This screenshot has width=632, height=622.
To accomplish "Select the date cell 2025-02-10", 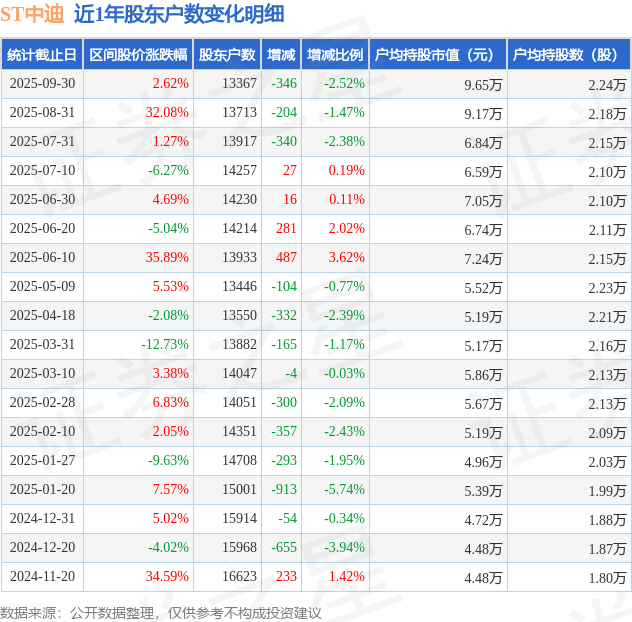I will coord(42,431).
